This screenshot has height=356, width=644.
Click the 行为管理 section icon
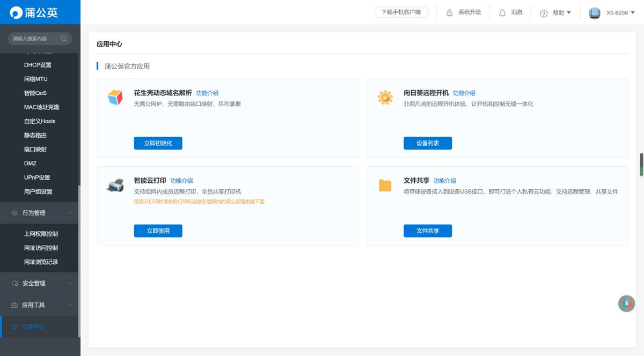click(14, 213)
